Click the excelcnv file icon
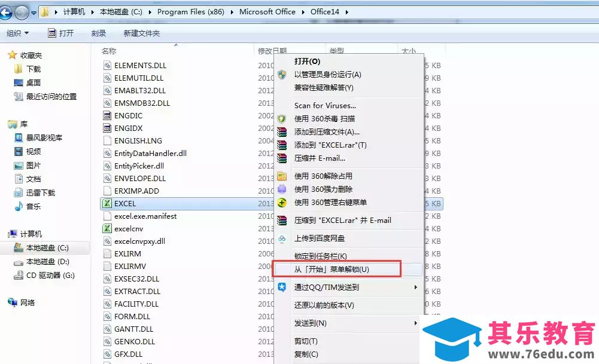Image resolution: width=599 pixels, height=364 pixels. [x=107, y=228]
